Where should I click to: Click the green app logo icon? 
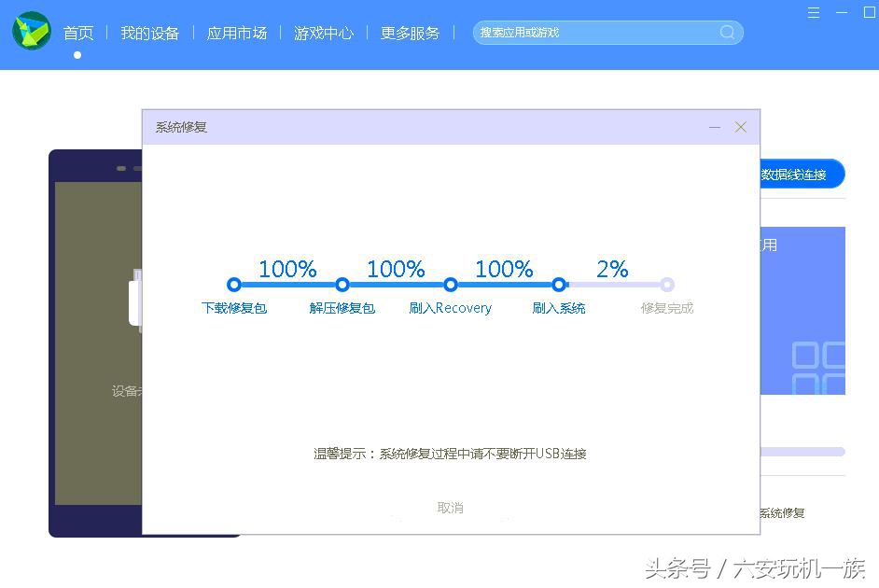coord(31,31)
